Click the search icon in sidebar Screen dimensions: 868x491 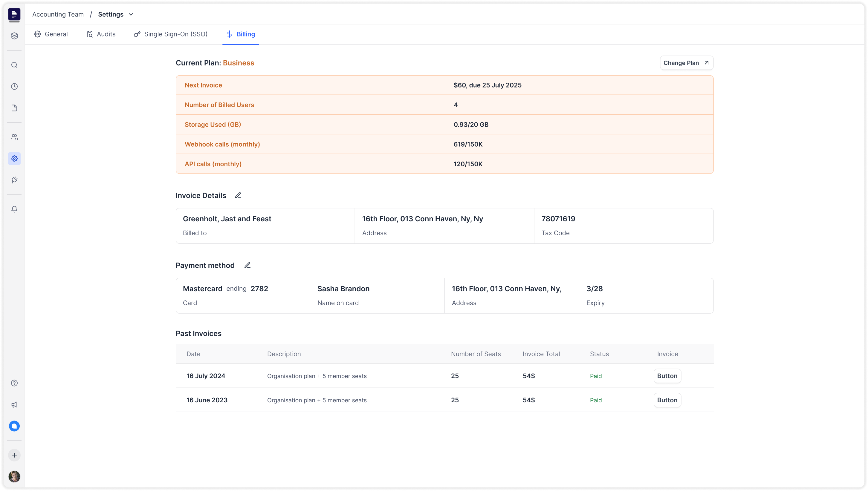tap(14, 65)
